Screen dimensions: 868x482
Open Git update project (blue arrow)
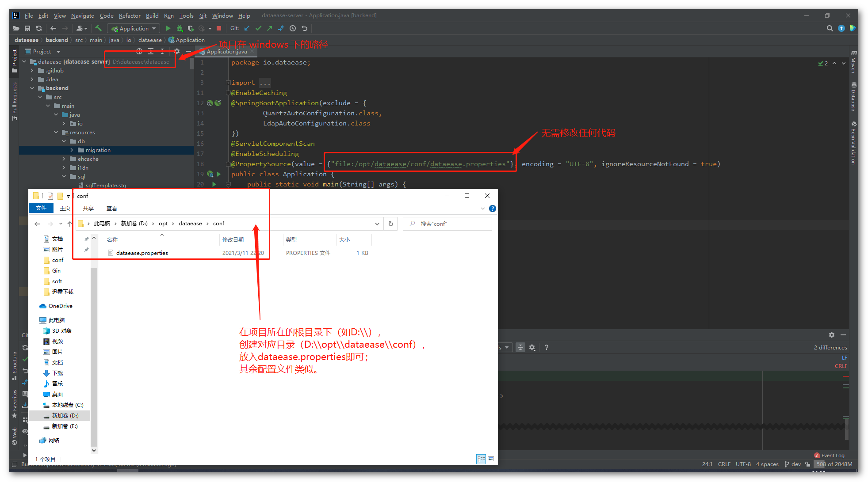[247, 28]
